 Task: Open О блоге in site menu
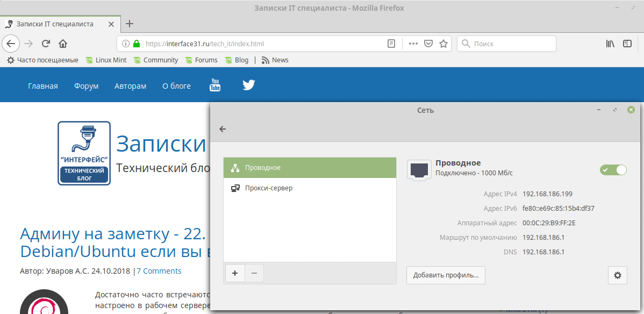(177, 86)
